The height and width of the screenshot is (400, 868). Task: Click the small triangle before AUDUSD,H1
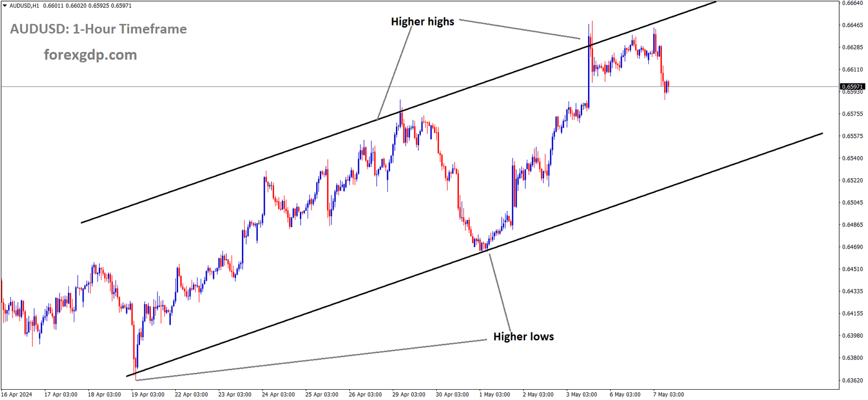[5, 5]
